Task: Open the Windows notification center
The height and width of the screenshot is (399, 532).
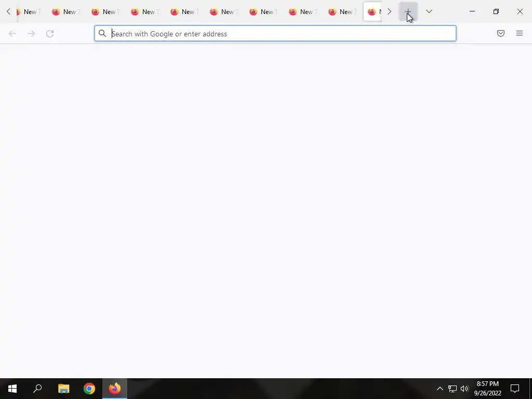Action: tap(515, 389)
